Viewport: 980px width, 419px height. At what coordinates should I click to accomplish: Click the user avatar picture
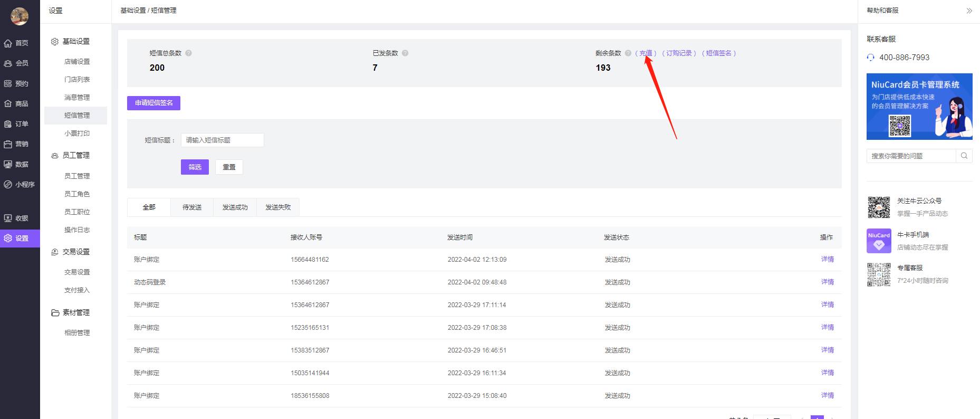click(20, 16)
